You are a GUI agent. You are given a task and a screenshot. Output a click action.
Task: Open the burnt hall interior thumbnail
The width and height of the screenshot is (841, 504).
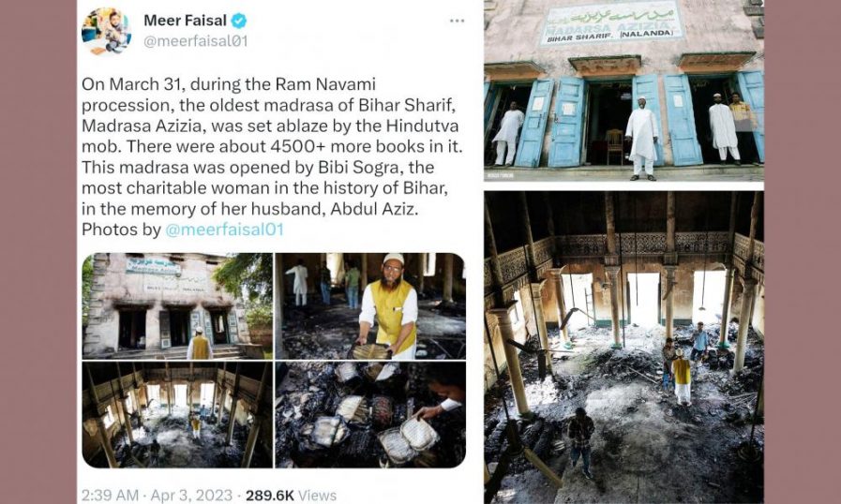(177, 415)
